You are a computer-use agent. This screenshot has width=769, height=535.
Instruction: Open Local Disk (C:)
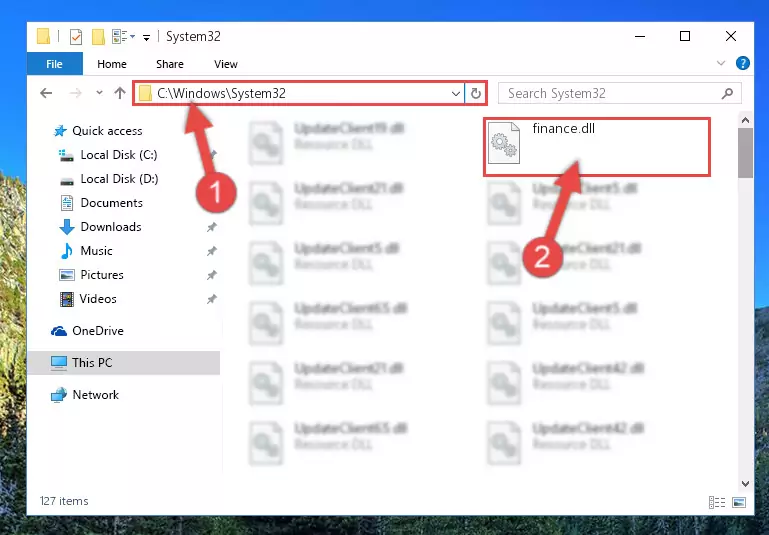pyautogui.click(x=119, y=155)
